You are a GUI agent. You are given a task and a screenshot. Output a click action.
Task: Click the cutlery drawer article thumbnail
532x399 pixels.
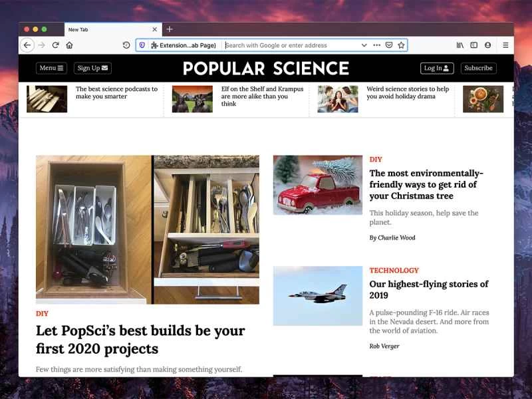click(x=148, y=229)
